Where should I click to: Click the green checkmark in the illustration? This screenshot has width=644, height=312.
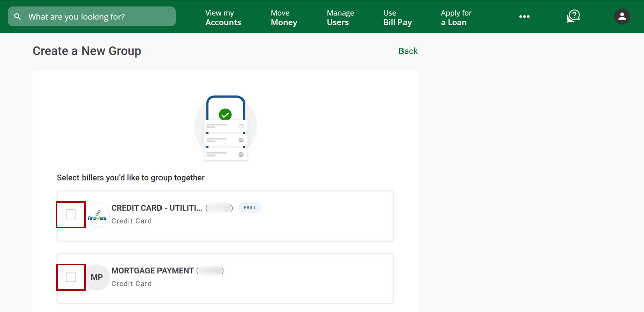[225, 115]
